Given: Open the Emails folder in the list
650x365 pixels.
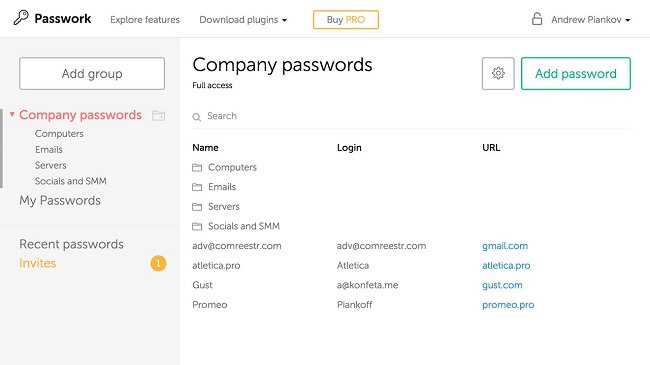Looking at the screenshot, I should point(222,187).
